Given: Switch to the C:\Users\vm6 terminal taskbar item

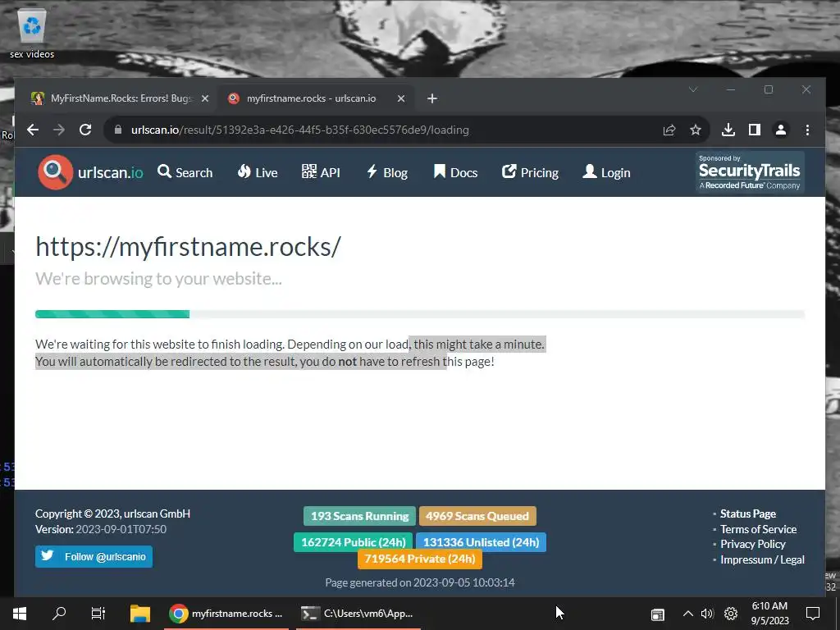Looking at the screenshot, I should [358, 614].
